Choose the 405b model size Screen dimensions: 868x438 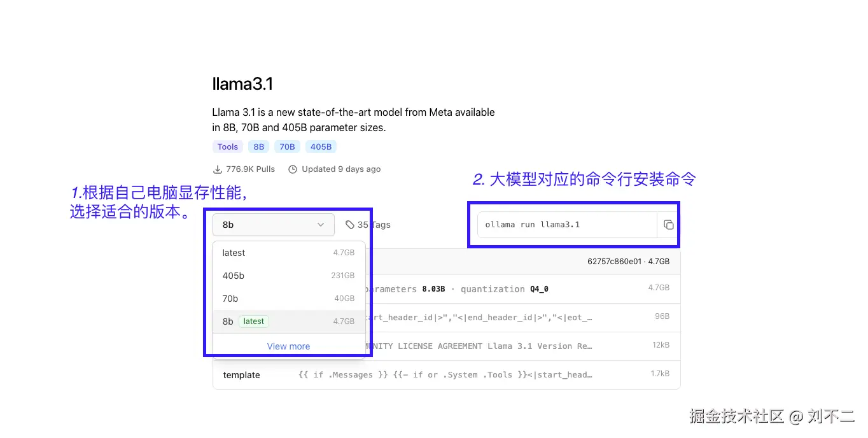click(x=289, y=276)
